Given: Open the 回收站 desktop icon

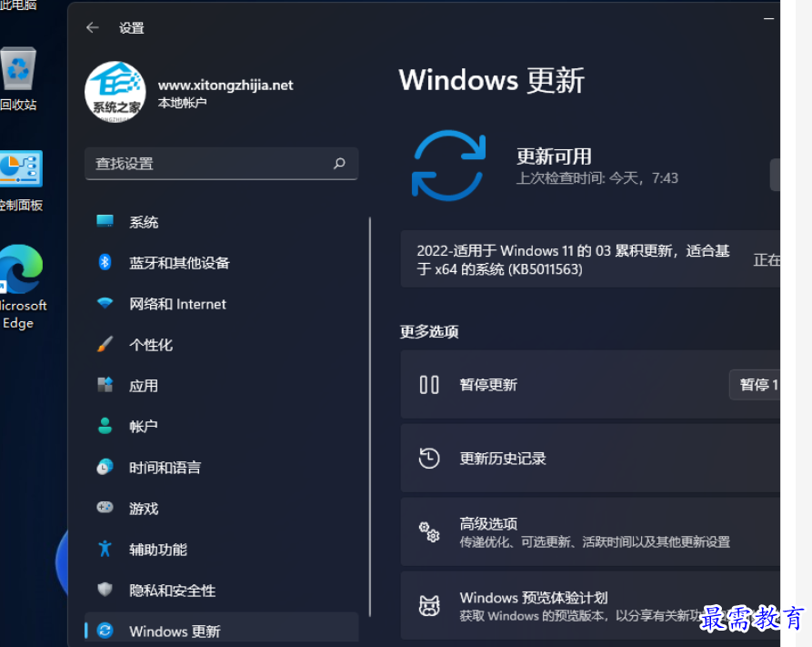Looking at the screenshot, I should pos(19,79).
